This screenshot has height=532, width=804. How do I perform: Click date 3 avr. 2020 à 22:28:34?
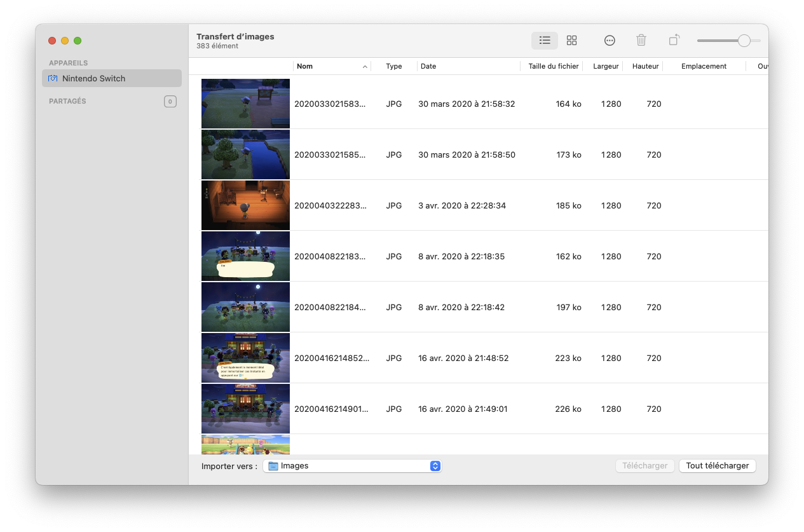(462, 205)
